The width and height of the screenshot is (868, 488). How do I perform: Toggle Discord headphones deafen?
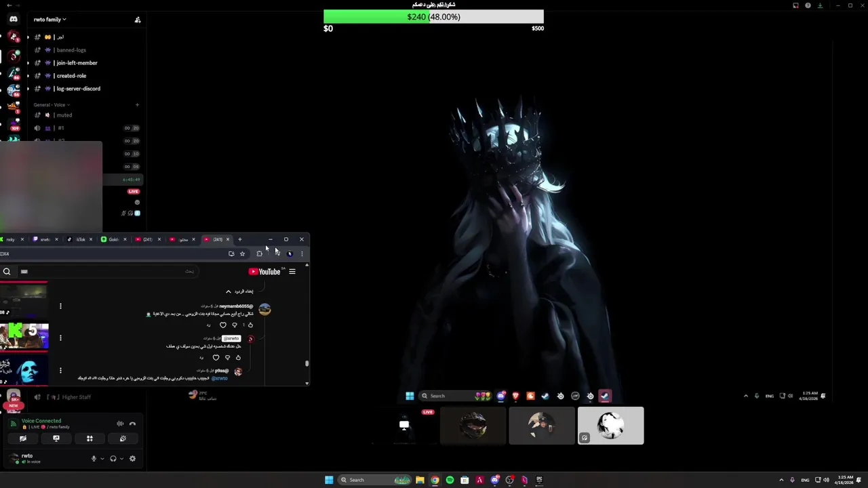click(113, 459)
